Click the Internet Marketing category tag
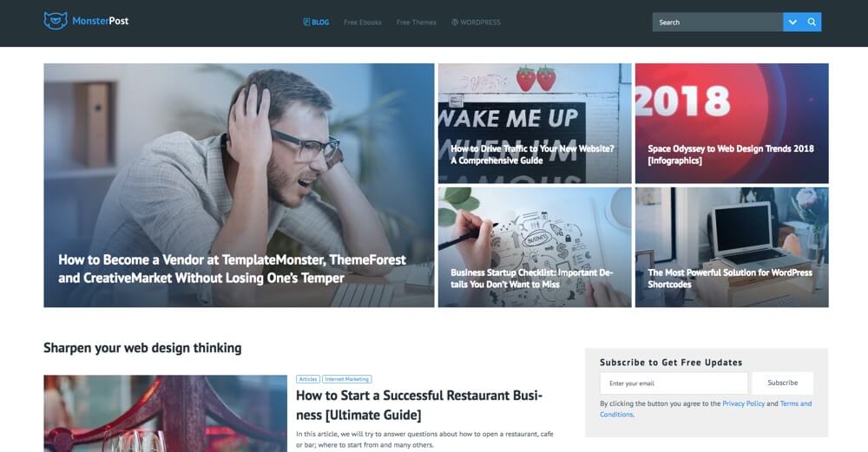This screenshot has width=868, height=452. point(346,379)
